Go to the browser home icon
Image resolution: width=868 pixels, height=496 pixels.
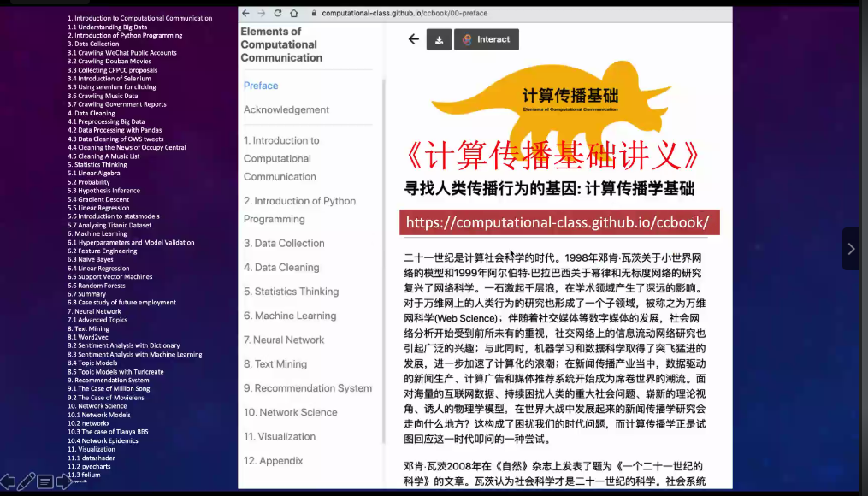tap(293, 14)
